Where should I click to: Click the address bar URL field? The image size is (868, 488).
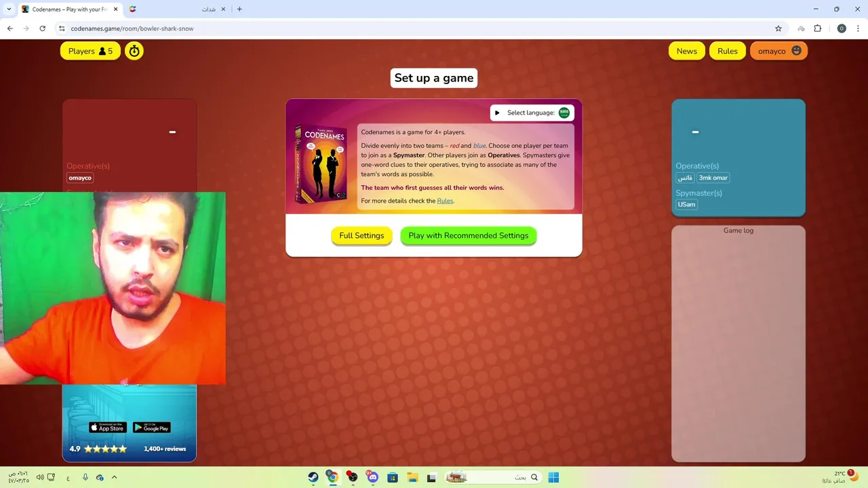[420, 28]
